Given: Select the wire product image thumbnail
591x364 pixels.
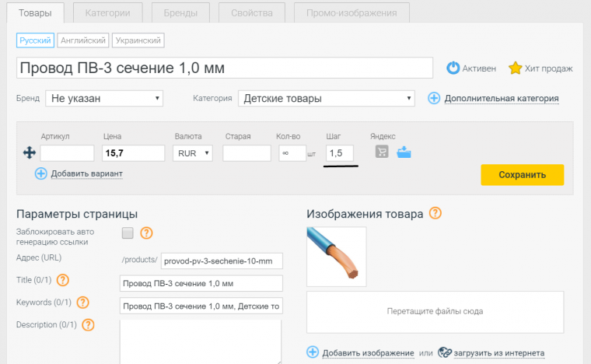Looking at the screenshot, I should 337,256.
